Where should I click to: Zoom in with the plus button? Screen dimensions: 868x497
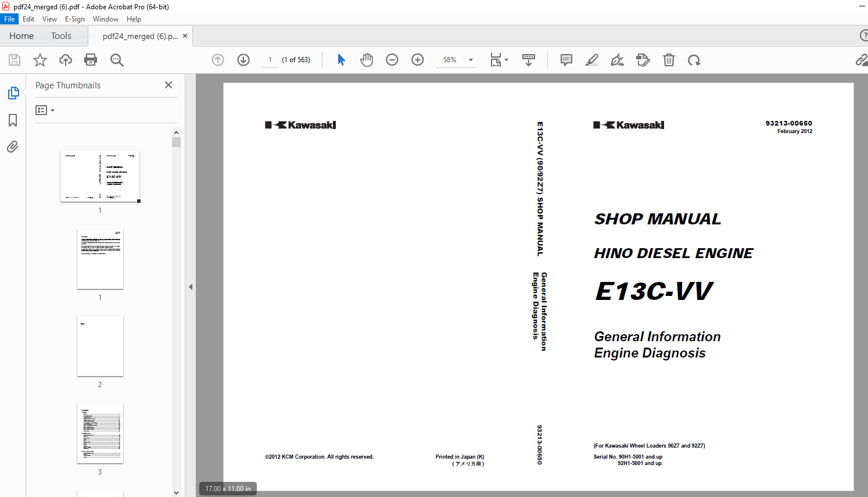click(418, 60)
